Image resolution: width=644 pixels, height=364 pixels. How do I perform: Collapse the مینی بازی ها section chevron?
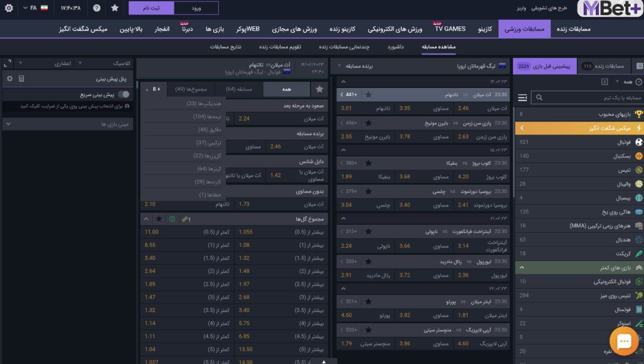(7, 123)
